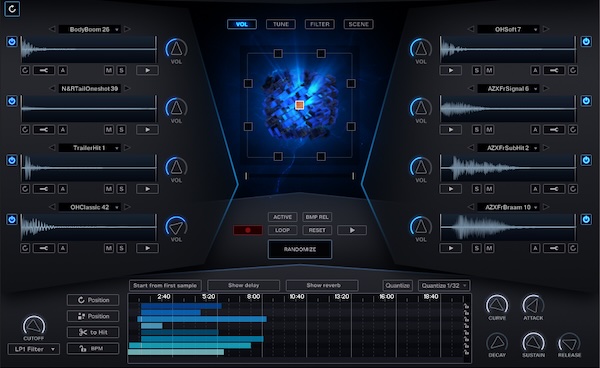Play the N&RTailOneshot 39 sample
Screen dimensions: 600x368
[147, 130]
